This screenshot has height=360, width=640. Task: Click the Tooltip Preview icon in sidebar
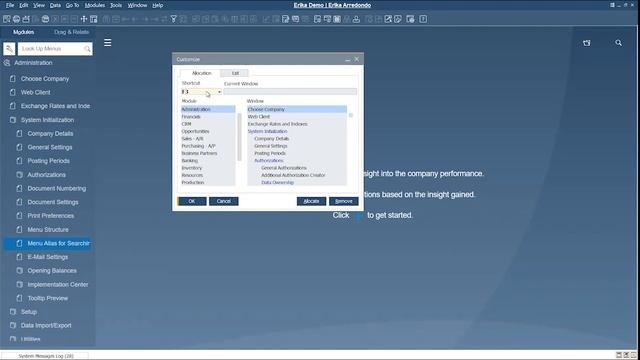point(19,298)
